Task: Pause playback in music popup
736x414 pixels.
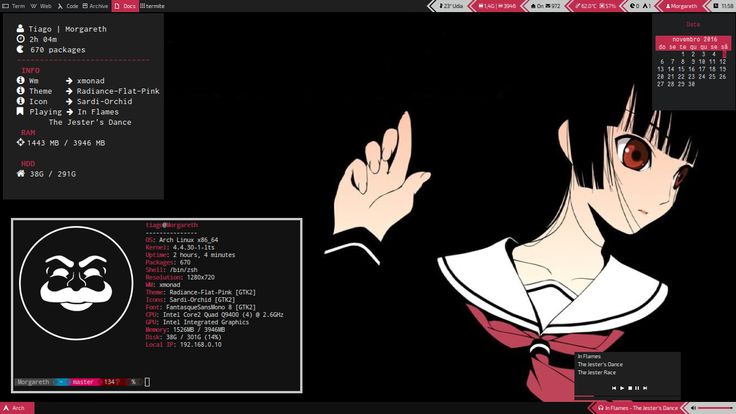Action: [637, 388]
